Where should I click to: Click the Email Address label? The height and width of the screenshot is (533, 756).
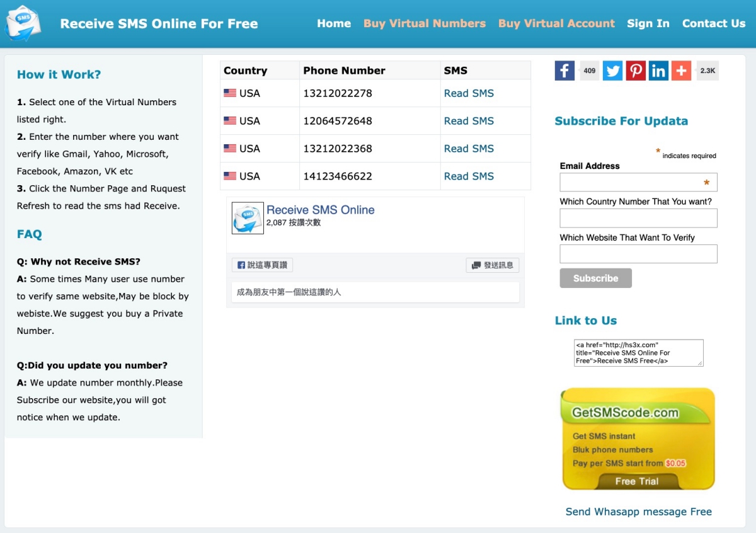[x=590, y=166]
